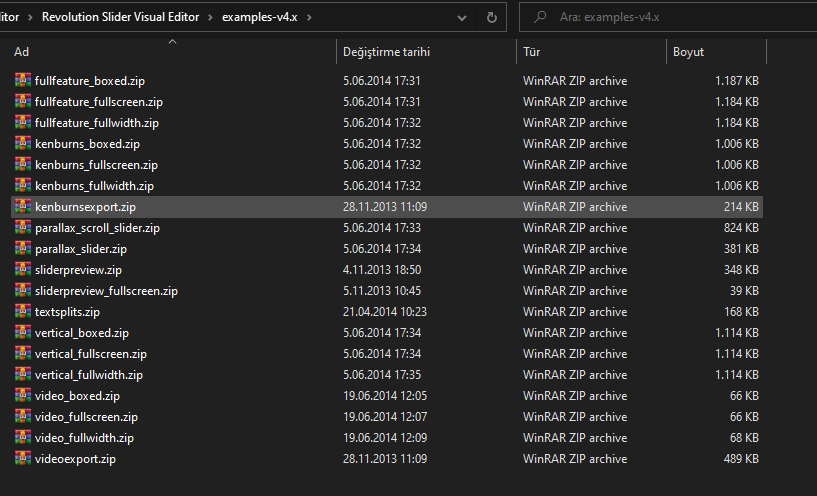This screenshot has width=817, height=496.
Task: Select parallax_slider.zip file name
Action: click(x=80, y=249)
